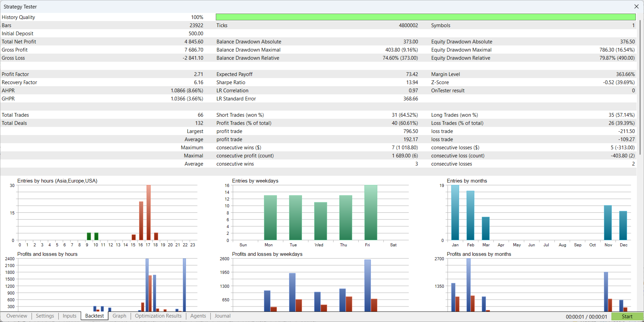
Task: Click the Wed bar in Entries by weekdays
Action: point(320,221)
